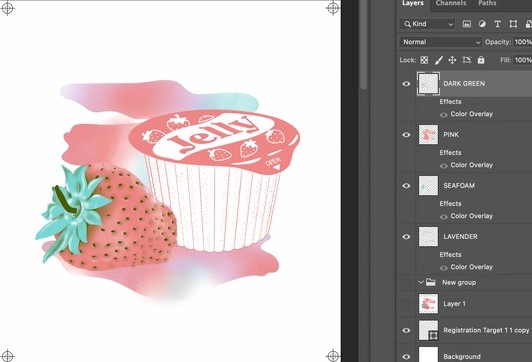Select PINK layer thumbnail

click(x=428, y=135)
